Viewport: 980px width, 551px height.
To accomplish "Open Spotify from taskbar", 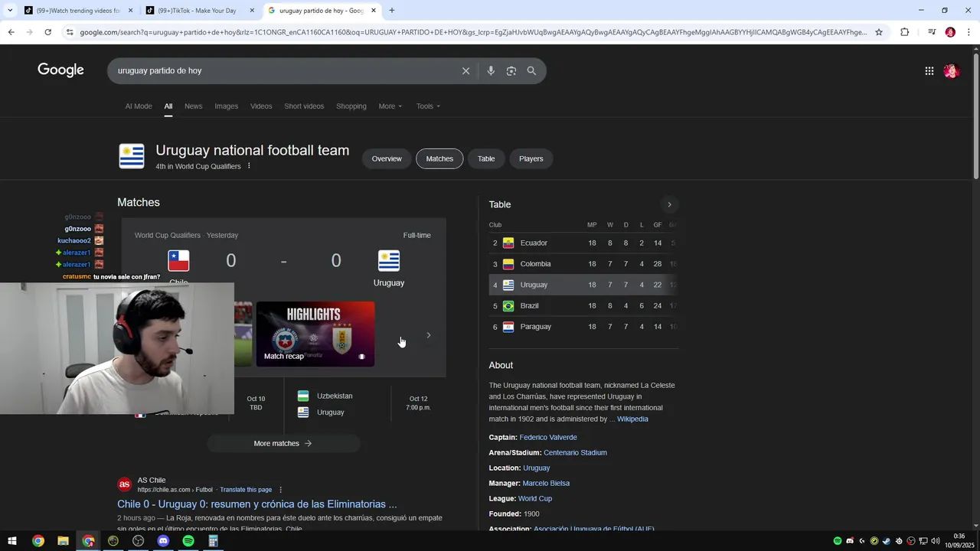I will tap(188, 541).
